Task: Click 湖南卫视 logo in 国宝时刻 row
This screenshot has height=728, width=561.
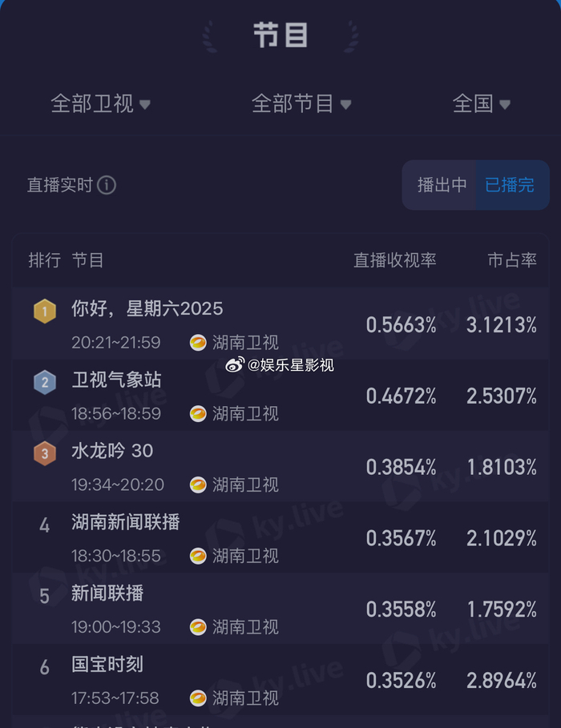Action: click(198, 698)
